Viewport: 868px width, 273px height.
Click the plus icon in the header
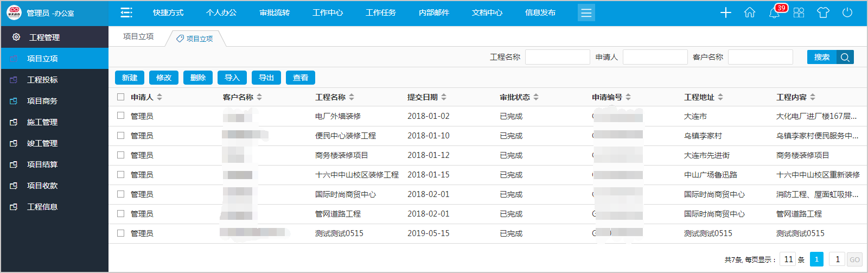[726, 12]
